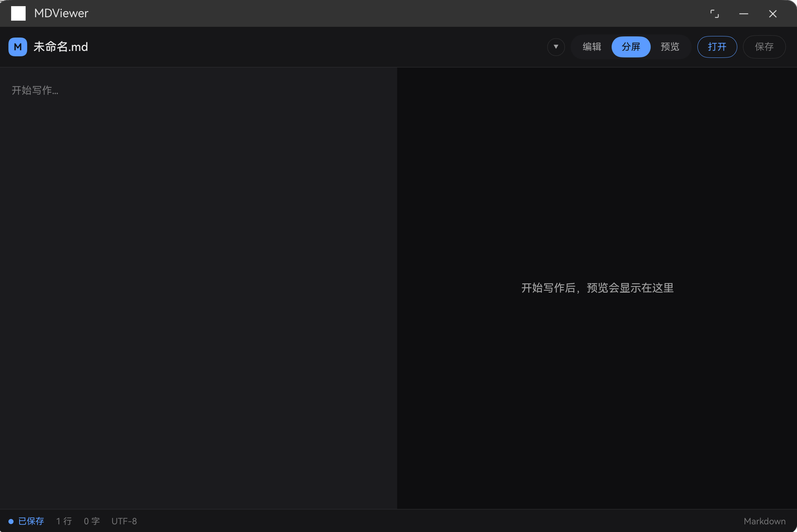Screen dimensions: 797x532
Task: Focus the editor area showing 开始写作…
Action: (x=198, y=288)
